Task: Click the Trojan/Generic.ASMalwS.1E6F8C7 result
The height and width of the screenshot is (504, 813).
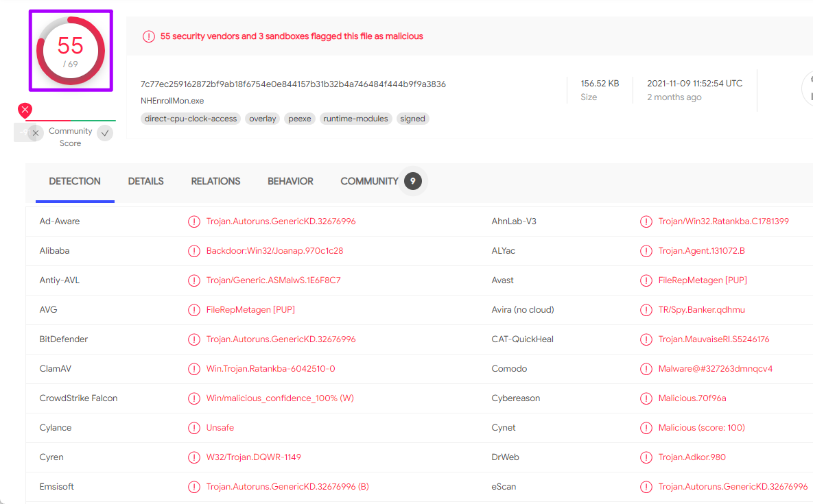Action: pyautogui.click(x=274, y=280)
